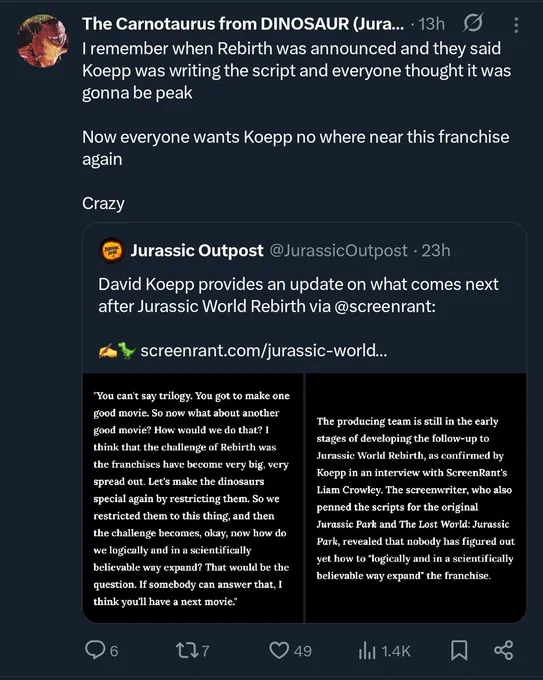Open the @screenrant mention
Screen dimensions: 543x680
(384, 306)
